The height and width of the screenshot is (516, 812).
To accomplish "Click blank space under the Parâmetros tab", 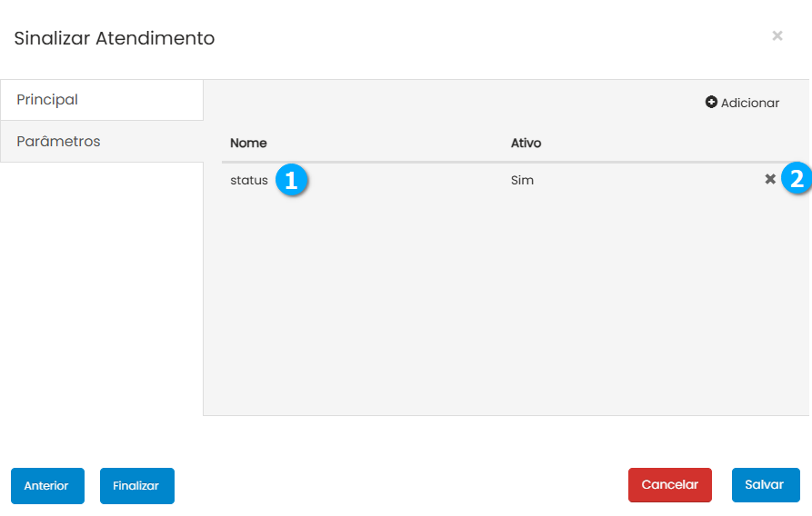I will [x=101, y=291].
